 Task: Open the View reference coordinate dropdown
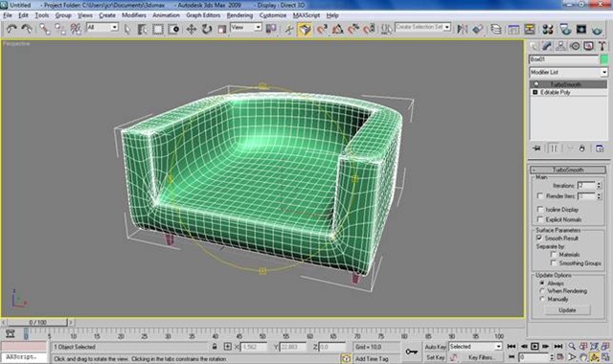pos(246,28)
